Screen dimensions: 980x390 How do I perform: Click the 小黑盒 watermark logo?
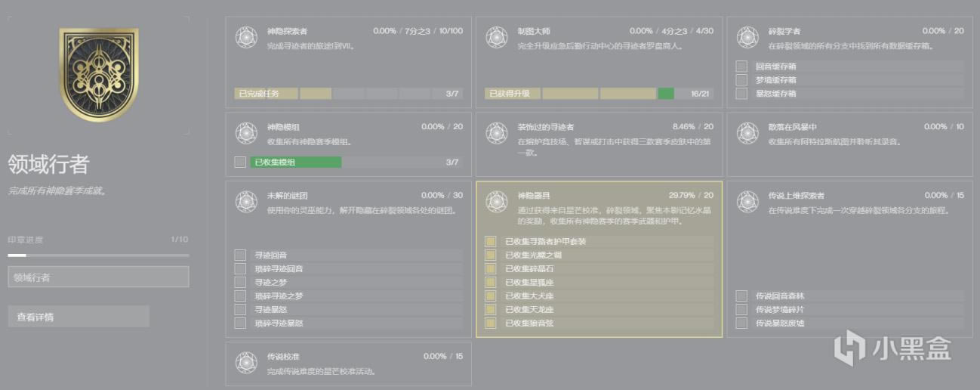pos(892,348)
